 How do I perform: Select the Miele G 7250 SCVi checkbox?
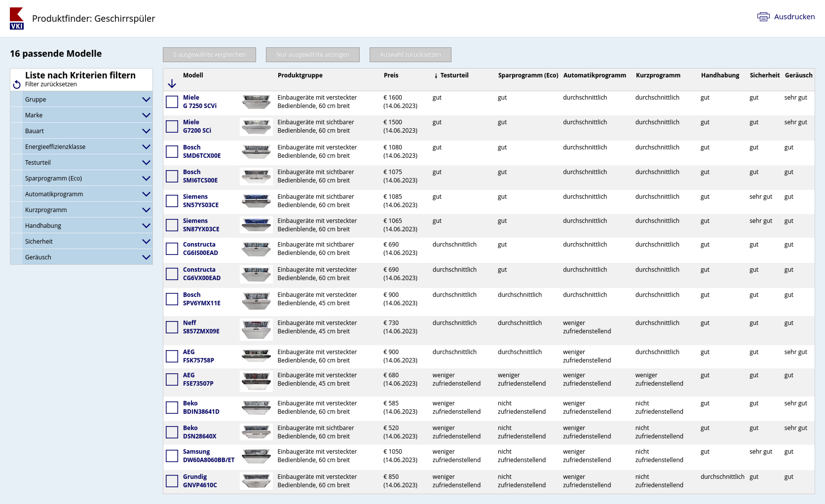(x=172, y=102)
